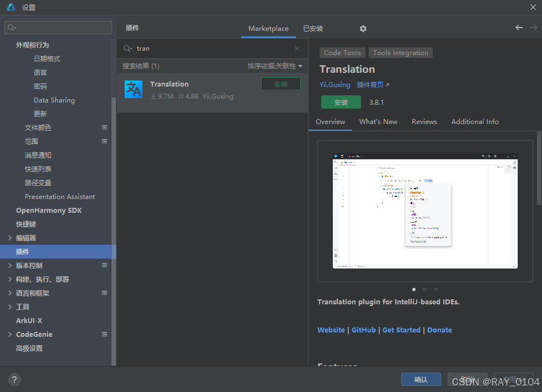The image size is (542, 392).
Task: Click the project-level icon beside CodeGenie
Action: 104,334
